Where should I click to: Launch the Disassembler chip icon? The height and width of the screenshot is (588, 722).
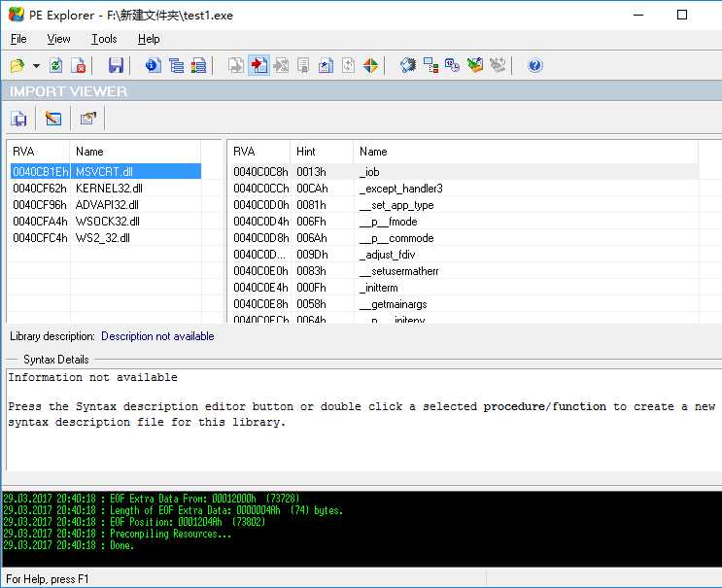408,65
